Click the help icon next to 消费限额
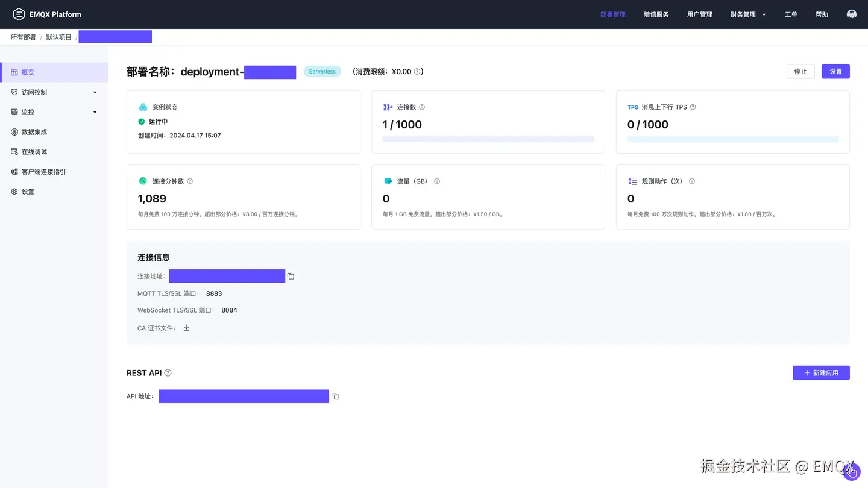868x488 pixels. coord(415,71)
